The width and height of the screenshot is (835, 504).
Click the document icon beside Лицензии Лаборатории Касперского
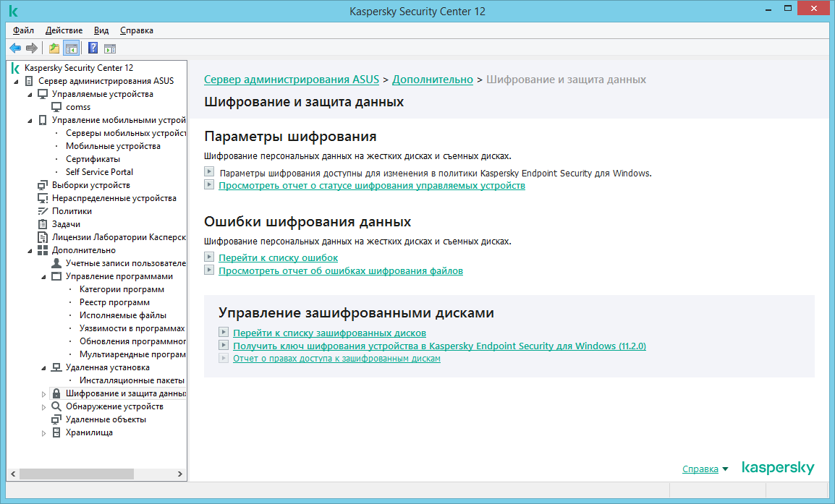tap(43, 237)
